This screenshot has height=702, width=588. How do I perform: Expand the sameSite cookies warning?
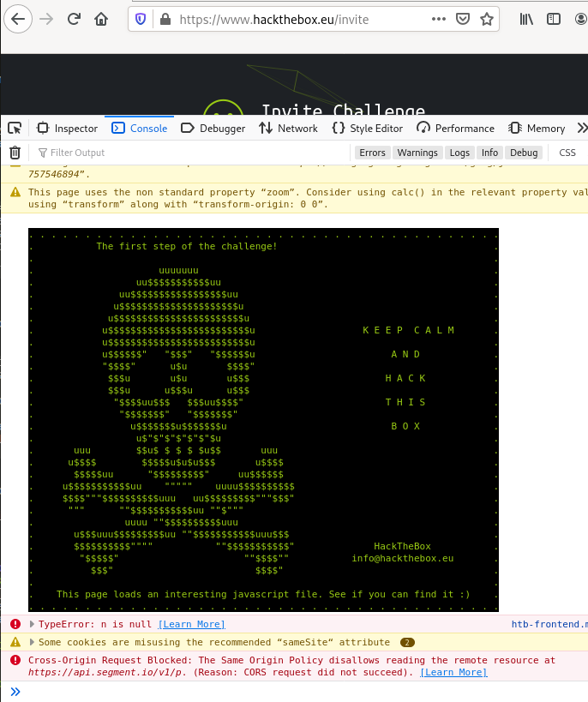click(33, 642)
